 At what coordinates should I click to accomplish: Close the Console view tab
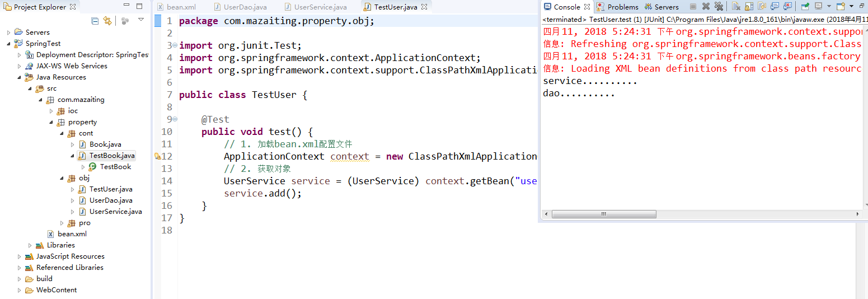click(x=587, y=7)
